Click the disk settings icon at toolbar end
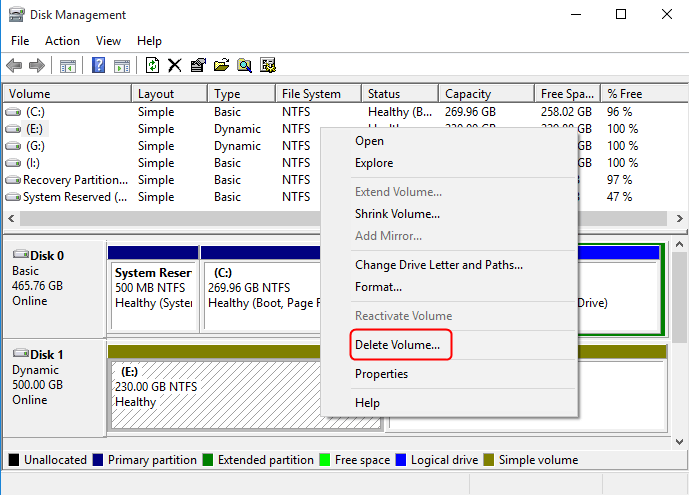The image size is (689, 495). [x=268, y=66]
